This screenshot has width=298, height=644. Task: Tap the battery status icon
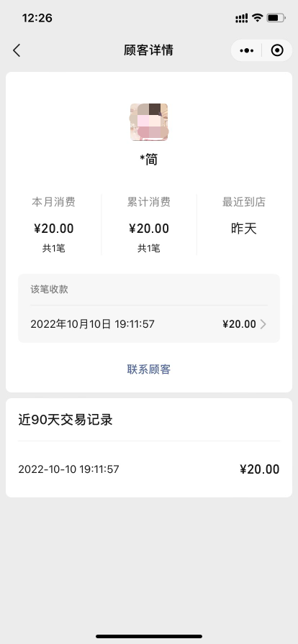276,18
